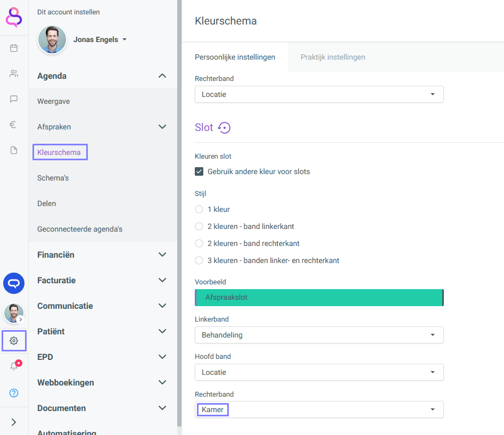The image size is (504, 435).
Task: Open the Hoofd band Locatie dropdown
Action: tap(319, 372)
